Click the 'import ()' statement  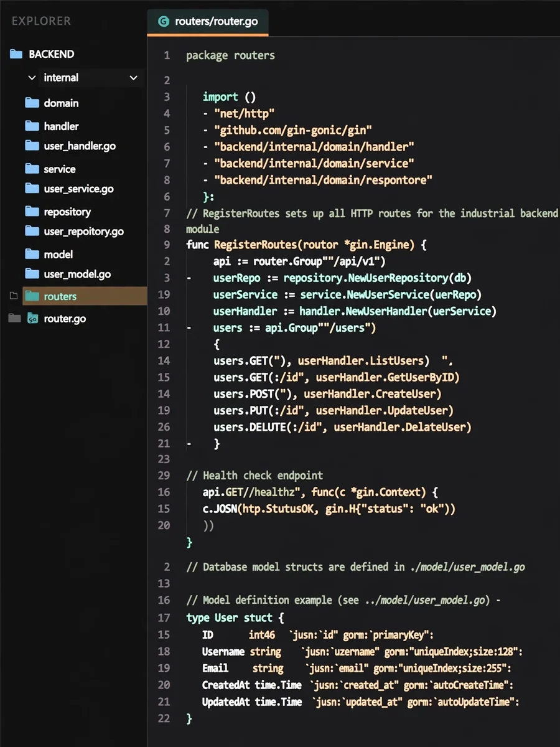coord(229,96)
